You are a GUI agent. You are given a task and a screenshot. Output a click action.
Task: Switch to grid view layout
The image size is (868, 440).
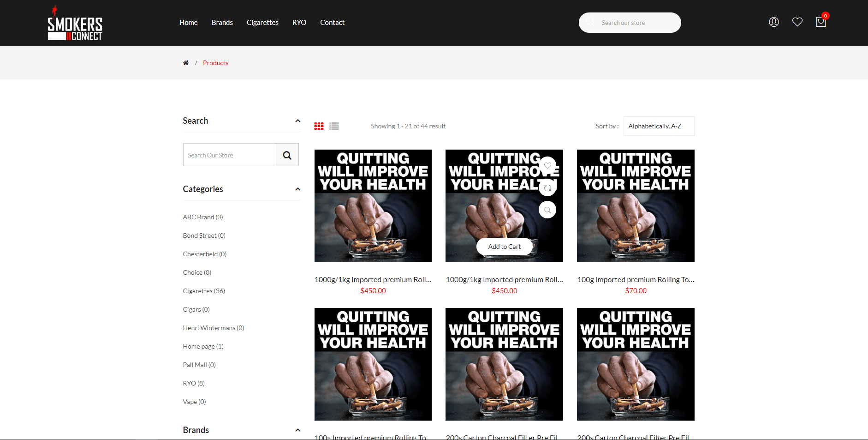coord(319,126)
